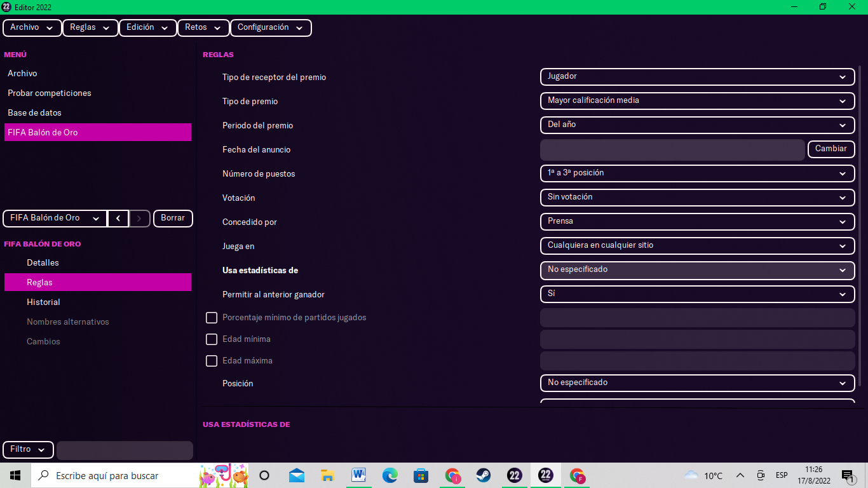Screen dimensions: 868x488
Task: Click the Permitir al anterior ganador label
Action: 273,295
